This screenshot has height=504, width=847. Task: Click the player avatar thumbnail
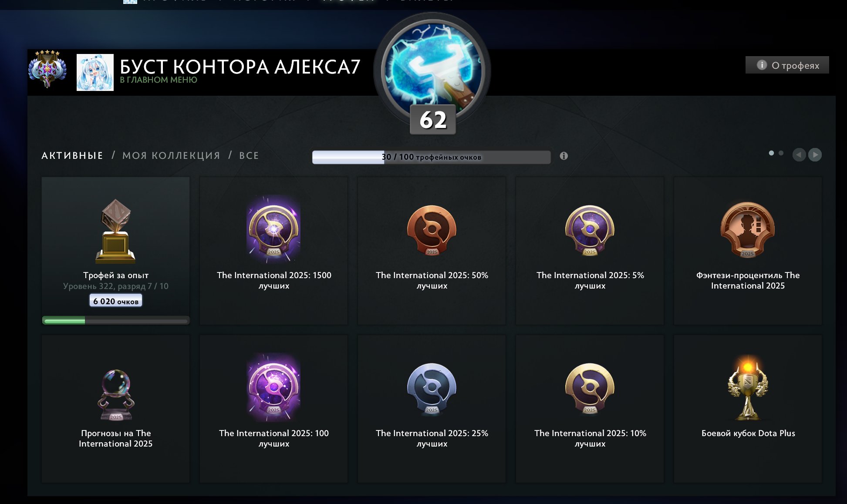pos(95,72)
